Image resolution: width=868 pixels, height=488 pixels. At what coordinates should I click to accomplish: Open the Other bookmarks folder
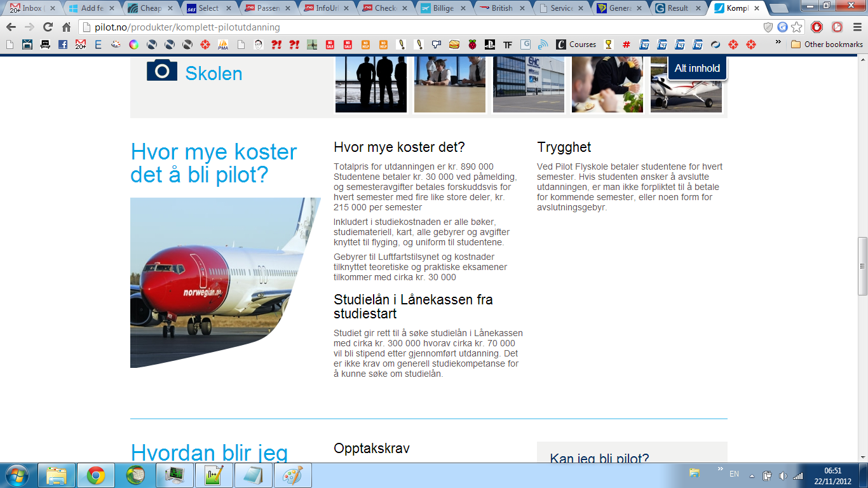click(827, 44)
